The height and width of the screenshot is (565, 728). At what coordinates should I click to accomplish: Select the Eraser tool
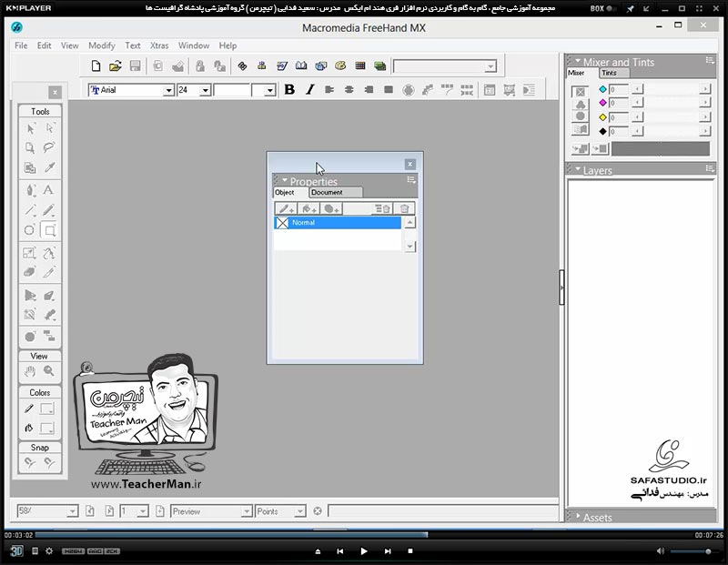30,272
